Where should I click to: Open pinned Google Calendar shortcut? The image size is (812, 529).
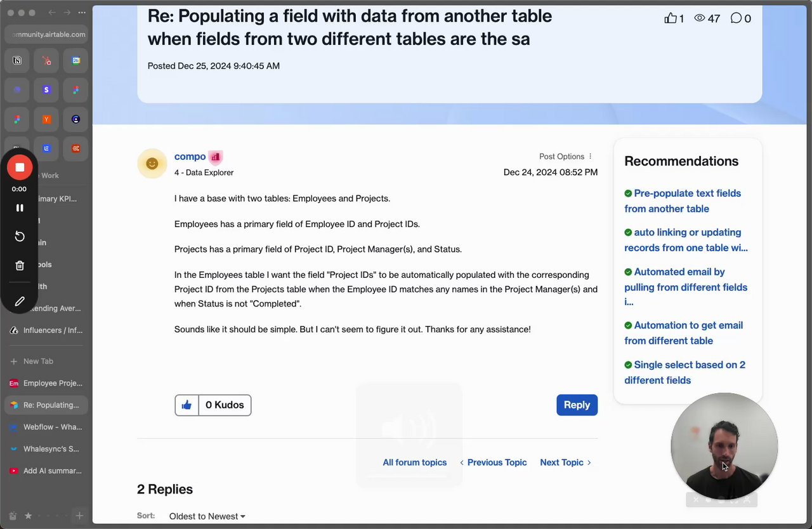(76, 61)
